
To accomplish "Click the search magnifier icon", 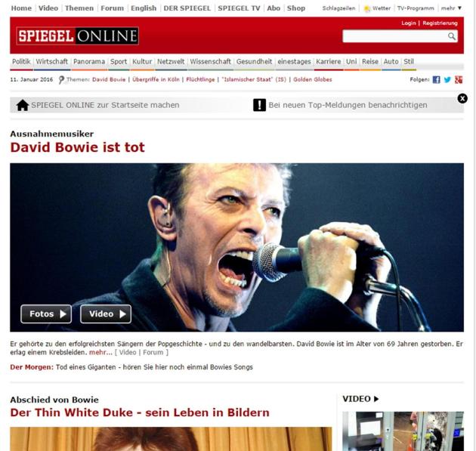I will [451, 36].
